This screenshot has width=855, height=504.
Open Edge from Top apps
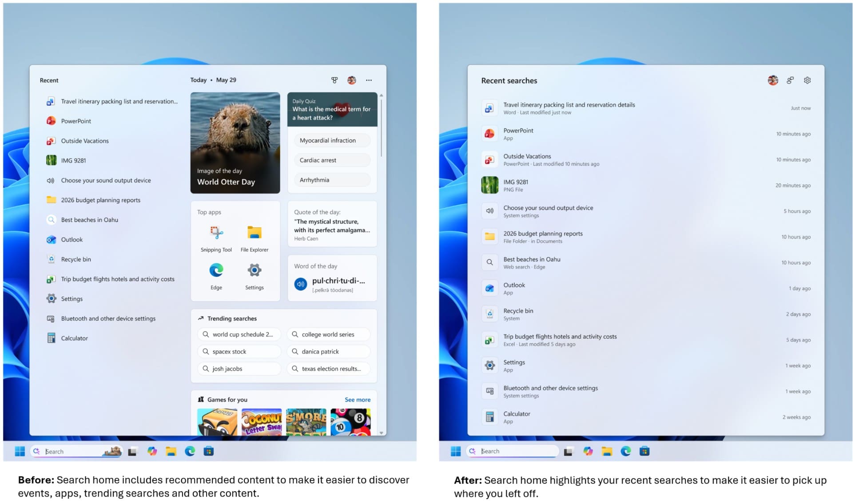click(x=216, y=276)
